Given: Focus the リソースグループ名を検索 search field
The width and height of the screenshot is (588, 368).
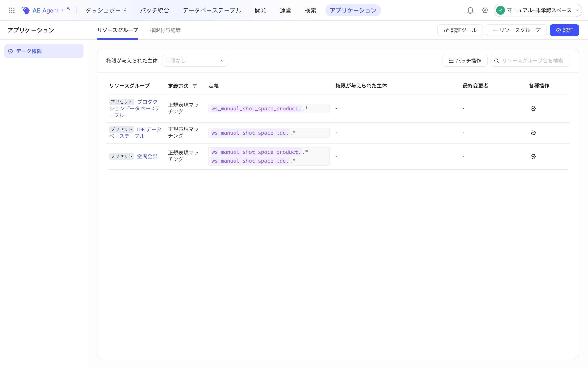Looking at the screenshot, I should (530, 61).
